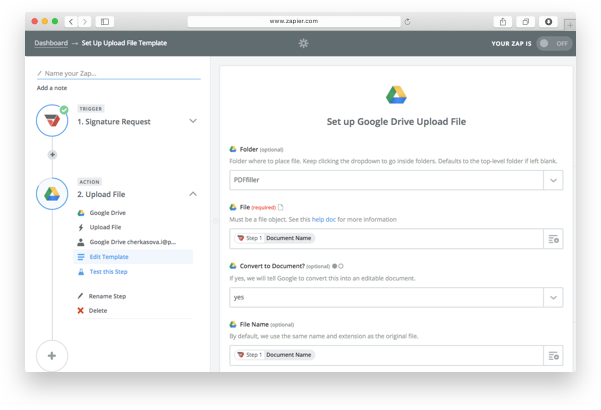The image size is (601, 410).
Task: Click the large Google Drive logo
Action: 396,95
